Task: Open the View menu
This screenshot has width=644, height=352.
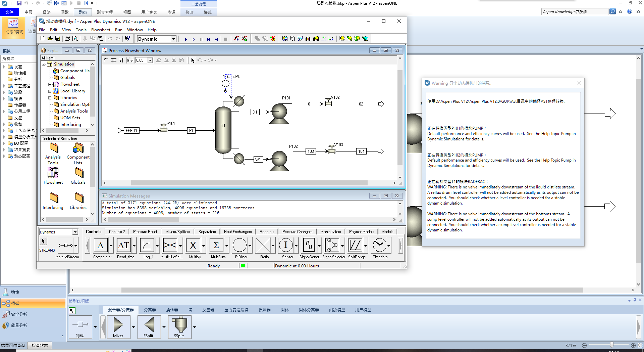Action: (x=66, y=30)
